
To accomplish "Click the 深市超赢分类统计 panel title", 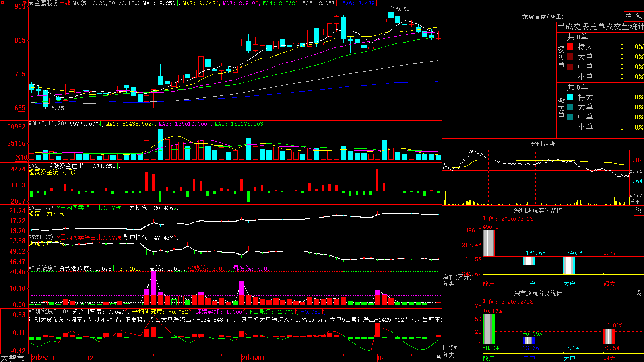I will pyautogui.click(x=538, y=293).
